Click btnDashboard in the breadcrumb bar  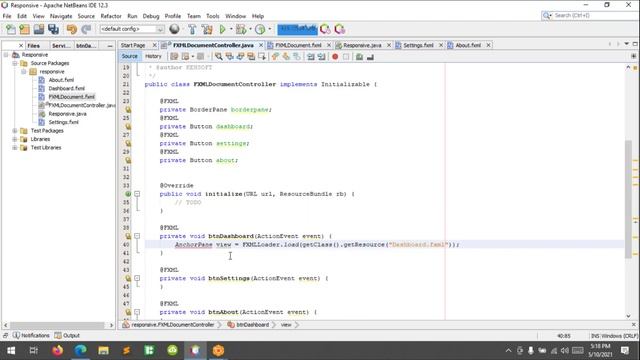tap(253, 325)
